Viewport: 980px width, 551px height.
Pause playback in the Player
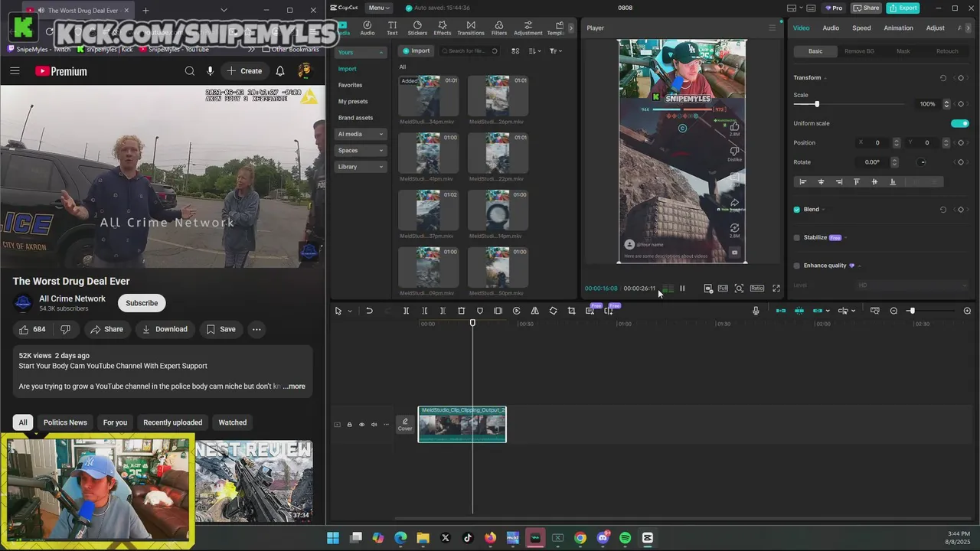[682, 289]
